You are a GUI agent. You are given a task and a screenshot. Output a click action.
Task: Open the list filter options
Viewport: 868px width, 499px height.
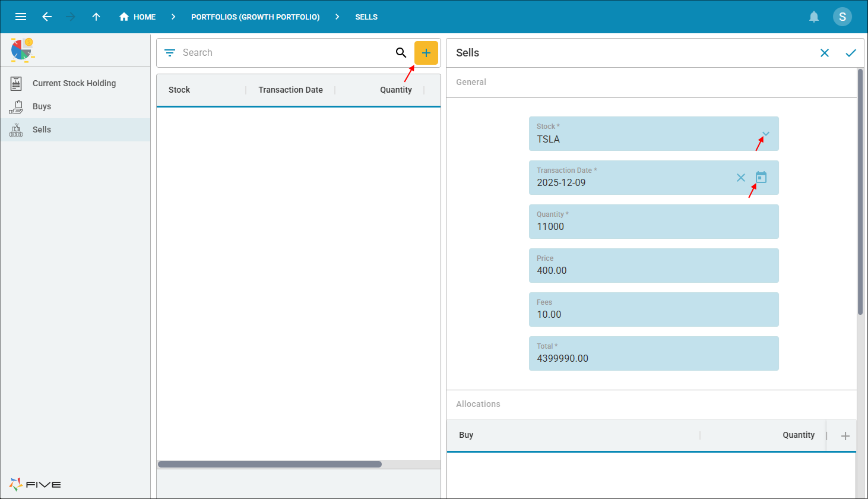pos(170,53)
